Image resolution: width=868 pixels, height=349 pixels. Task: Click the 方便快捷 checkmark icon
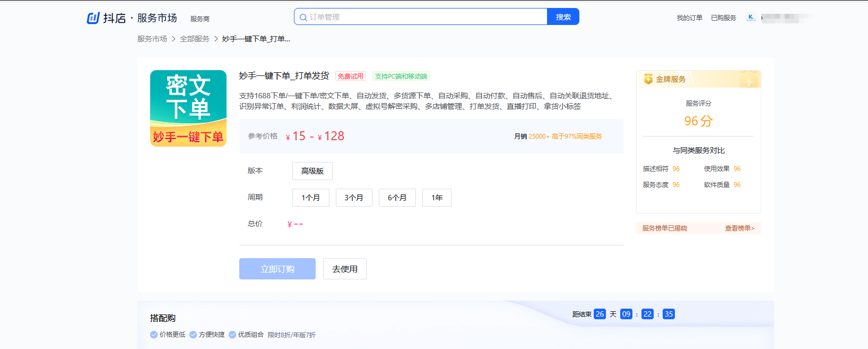(x=193, y=335)
